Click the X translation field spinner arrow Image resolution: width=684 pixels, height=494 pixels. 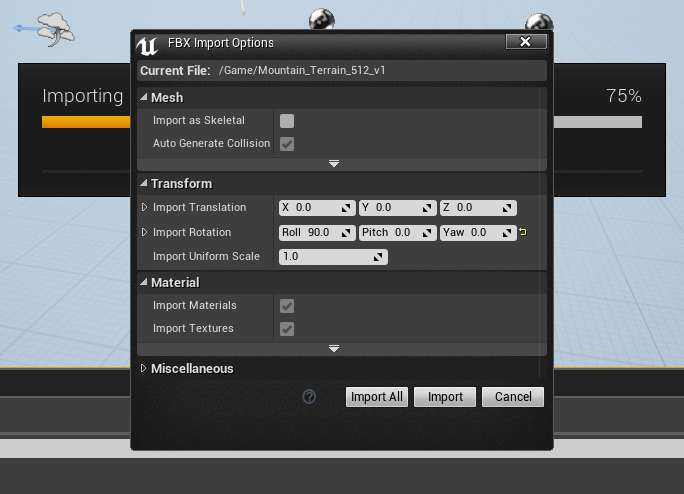pyautogui.click(x=346, y=208)
